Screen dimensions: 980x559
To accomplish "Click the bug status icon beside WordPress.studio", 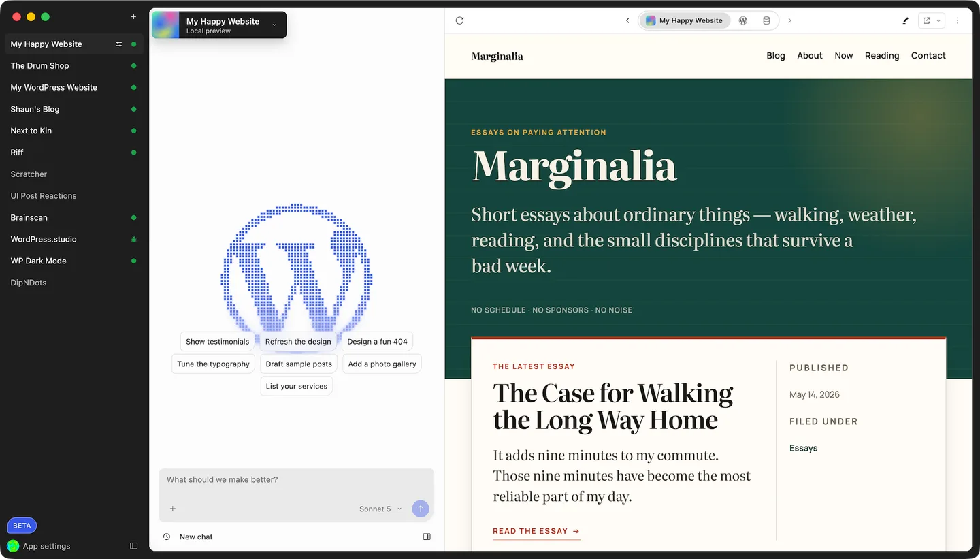I will pos(133,240).
